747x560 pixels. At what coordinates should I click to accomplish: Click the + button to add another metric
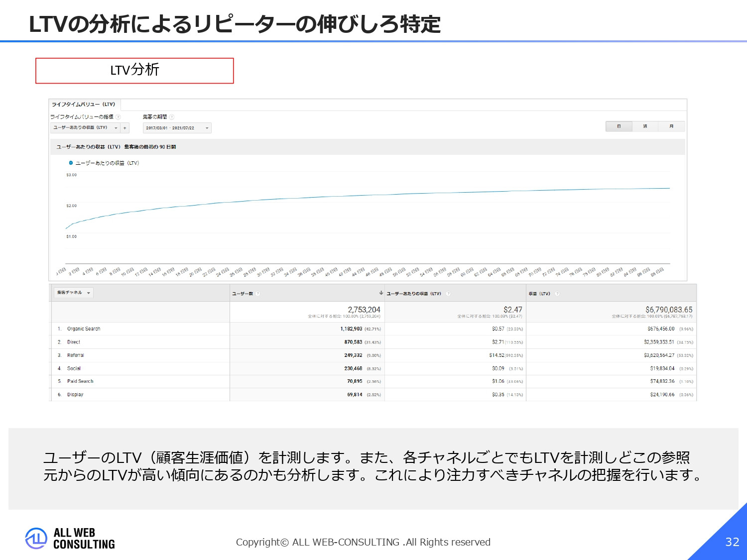[x=124, y=127]
